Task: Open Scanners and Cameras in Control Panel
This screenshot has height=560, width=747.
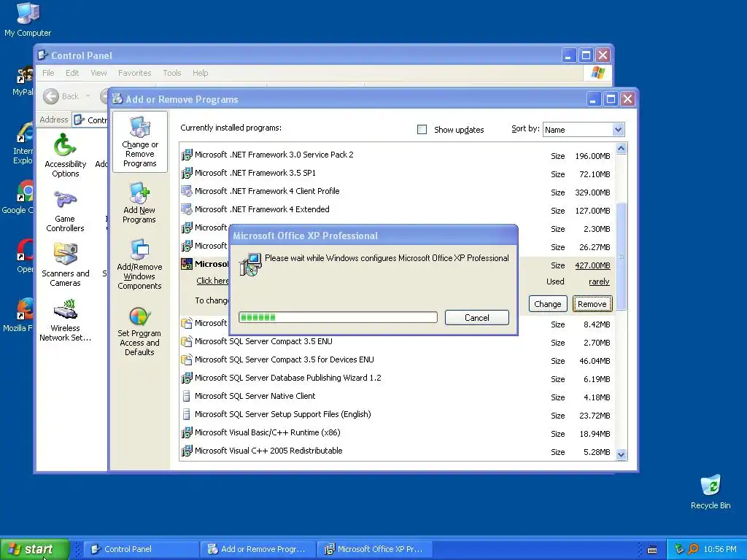Action: tap(65, 265)
